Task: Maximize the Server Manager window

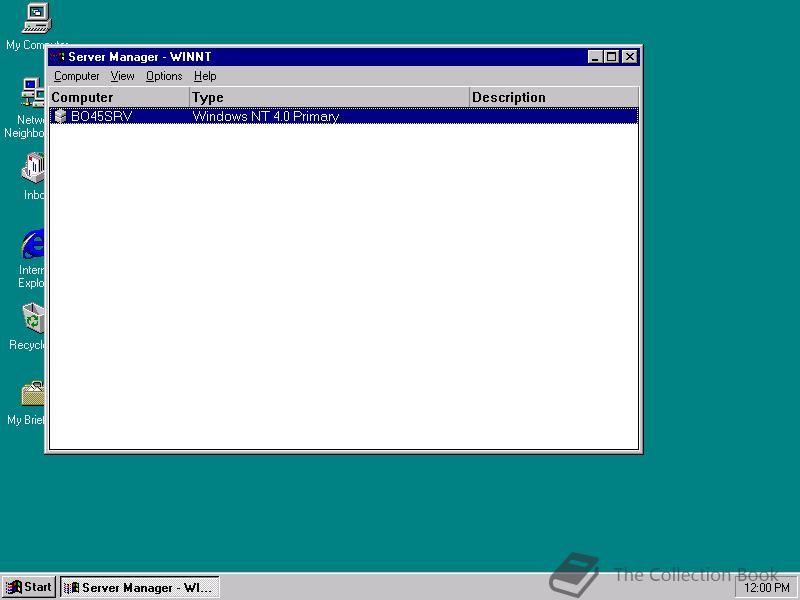Action: click(611, 57)
